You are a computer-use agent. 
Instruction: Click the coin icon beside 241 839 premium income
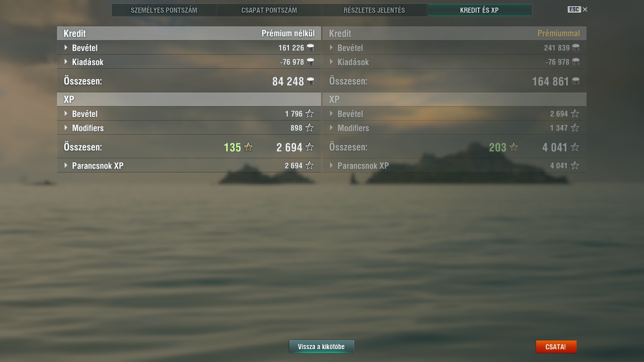coord(576,48)
